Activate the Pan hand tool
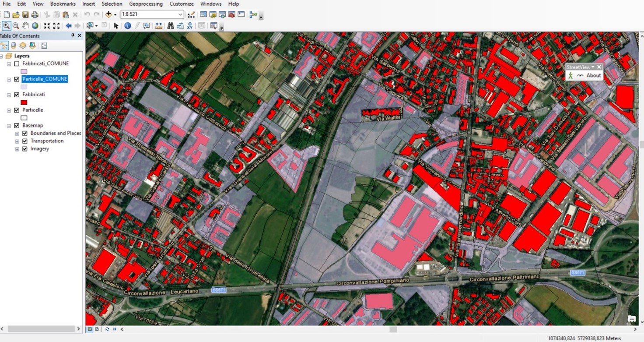Screen dimensions: 644x342 [25, 26]
